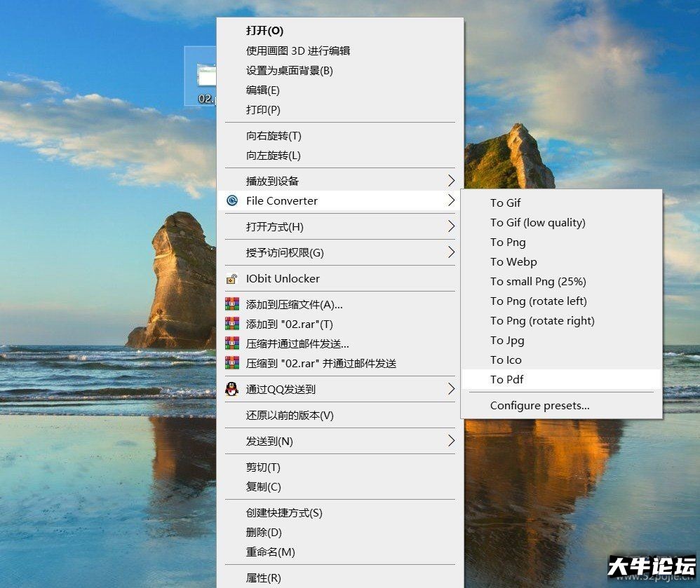Choose To small Png (25%)

tap(561, 282)
